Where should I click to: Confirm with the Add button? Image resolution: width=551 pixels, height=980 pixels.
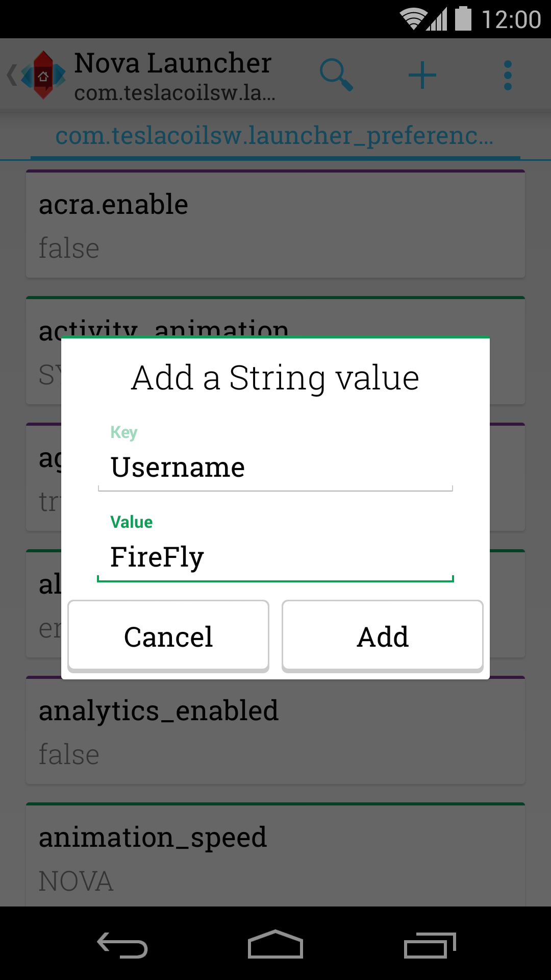point(383,636)
